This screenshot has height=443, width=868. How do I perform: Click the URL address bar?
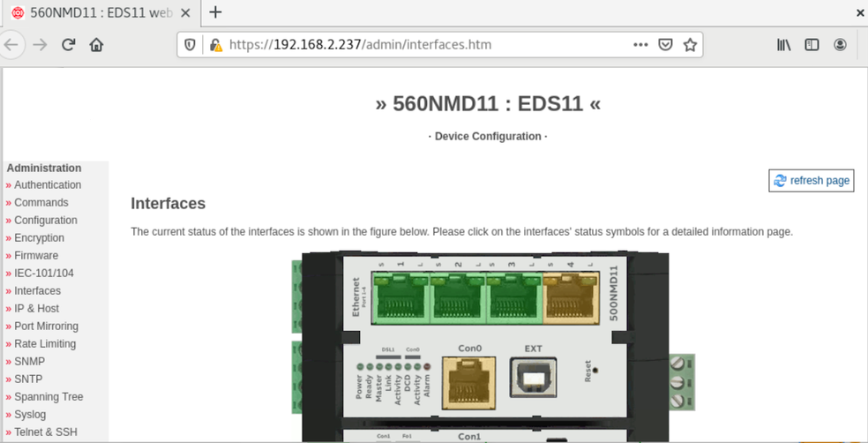423,45
